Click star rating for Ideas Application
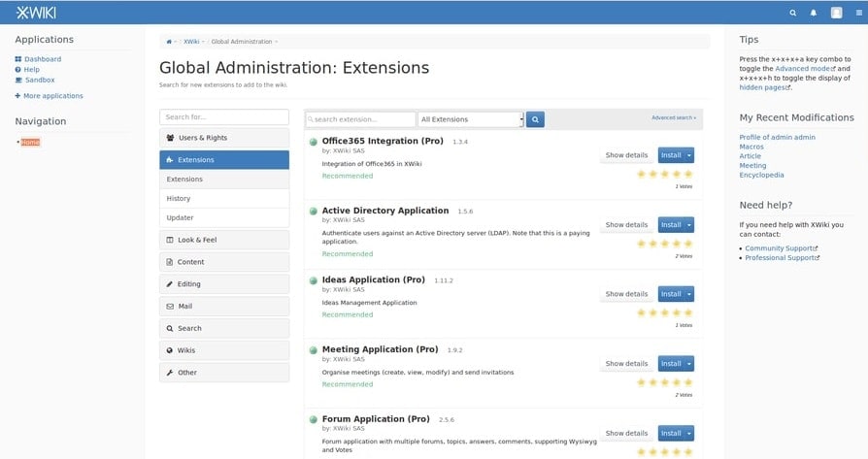 (665, 313)
